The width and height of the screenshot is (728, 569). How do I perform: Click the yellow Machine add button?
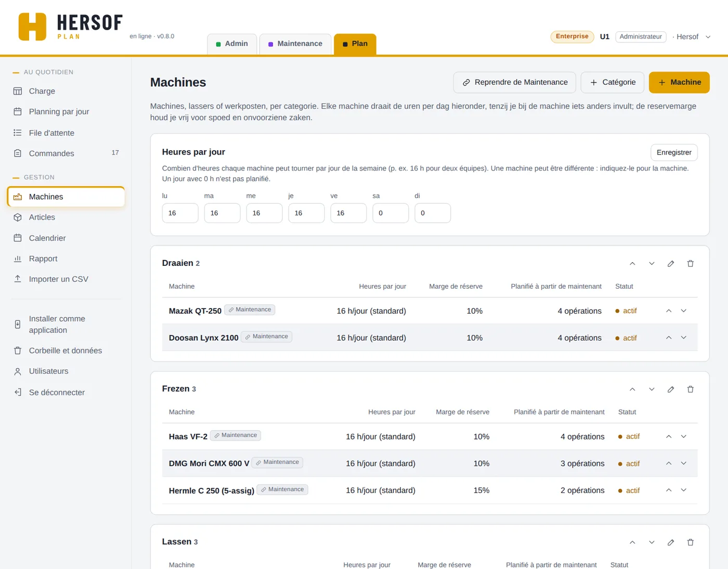(x=679, y=82)
